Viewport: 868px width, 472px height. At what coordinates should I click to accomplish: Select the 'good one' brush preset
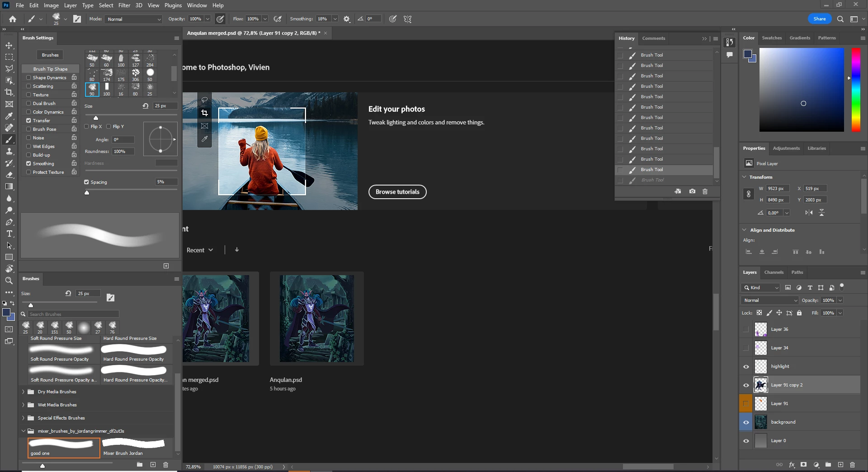click(64, 448)
